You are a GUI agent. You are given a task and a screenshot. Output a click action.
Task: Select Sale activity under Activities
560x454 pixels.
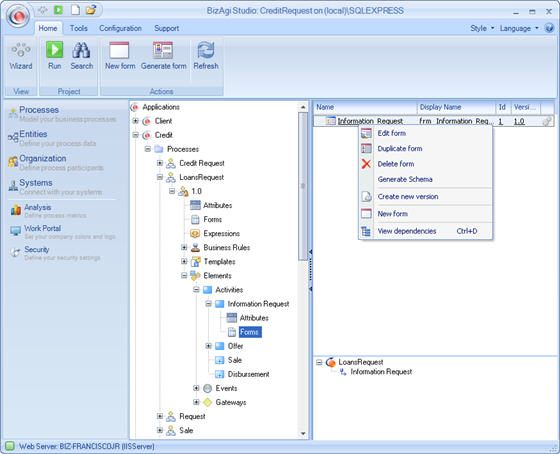pos(235,360)
